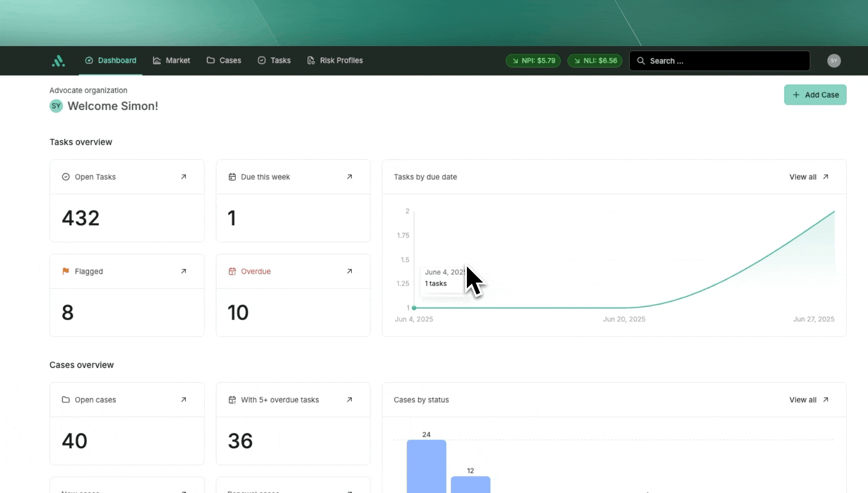
Task: Click the NPI: $5.79 price badge
Action: point(533,61)
